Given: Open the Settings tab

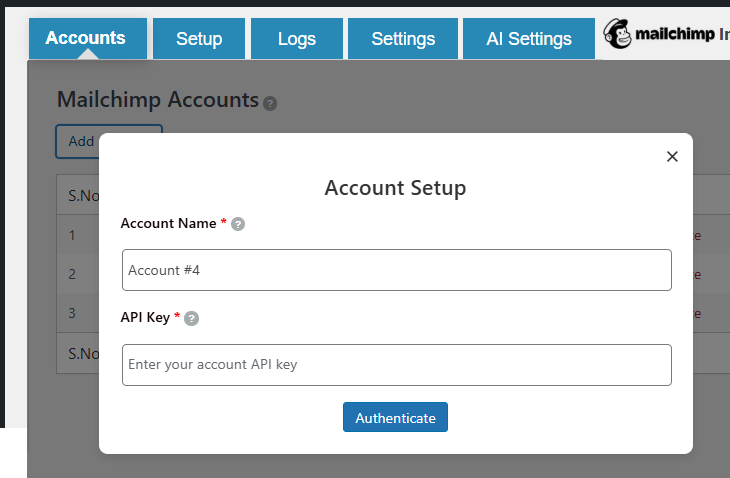Looking at the screenshot, I should coord(403,38).
